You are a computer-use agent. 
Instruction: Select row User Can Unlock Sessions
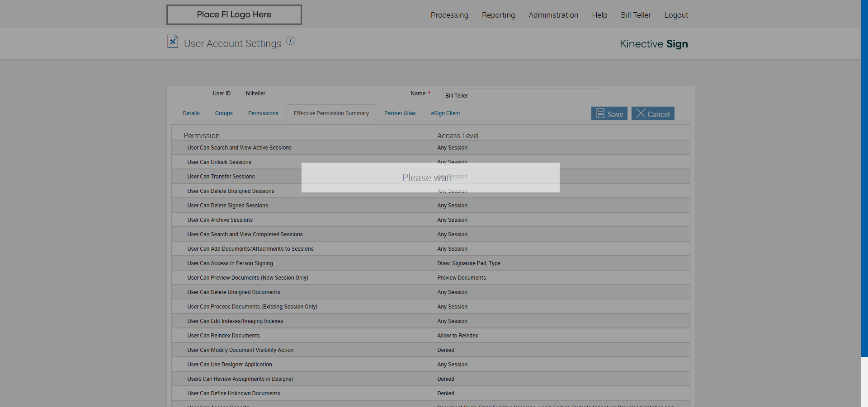coord(431,162)
